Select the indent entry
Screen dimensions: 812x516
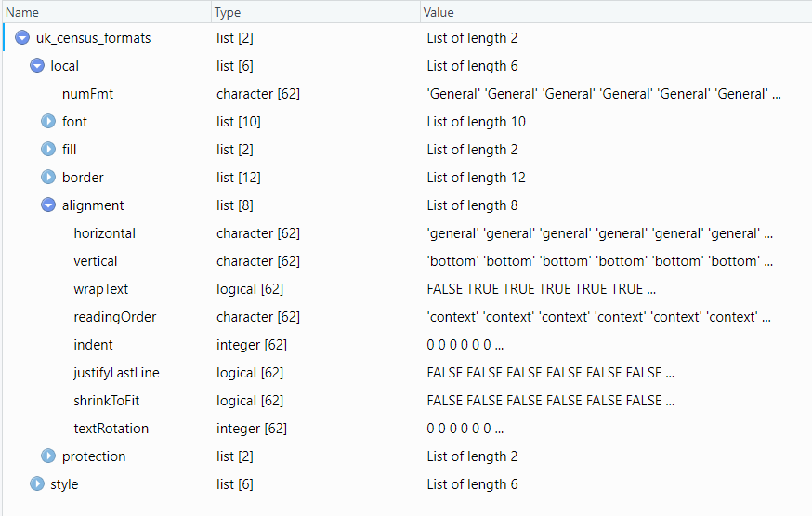(x=93, y=345)
